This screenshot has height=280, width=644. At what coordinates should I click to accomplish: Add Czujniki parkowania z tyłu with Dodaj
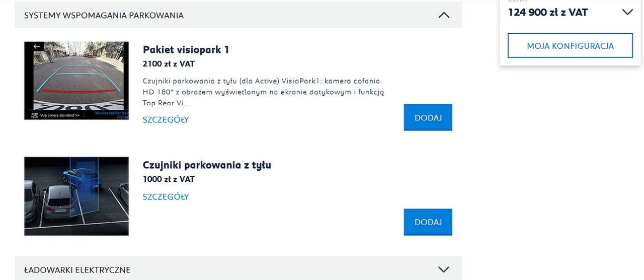point(428,222)
